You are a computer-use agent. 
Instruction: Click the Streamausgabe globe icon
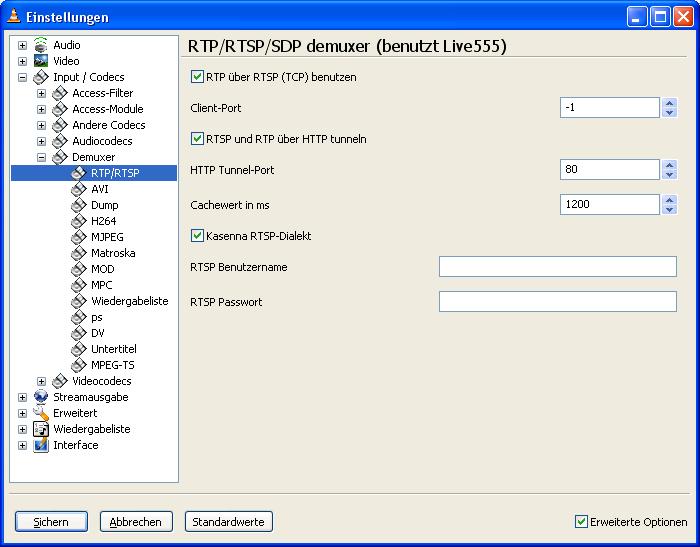click(41, 397)
